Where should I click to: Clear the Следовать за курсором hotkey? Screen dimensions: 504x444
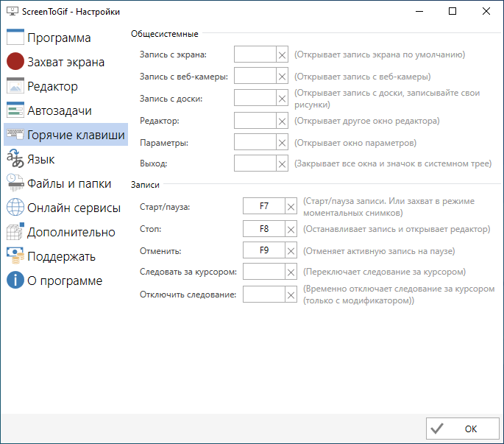pos(291,272)
